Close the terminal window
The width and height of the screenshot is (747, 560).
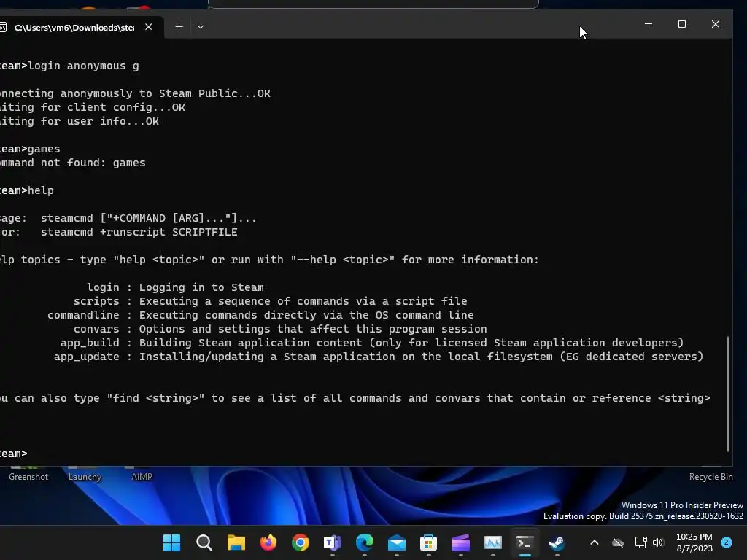point(716,24)
